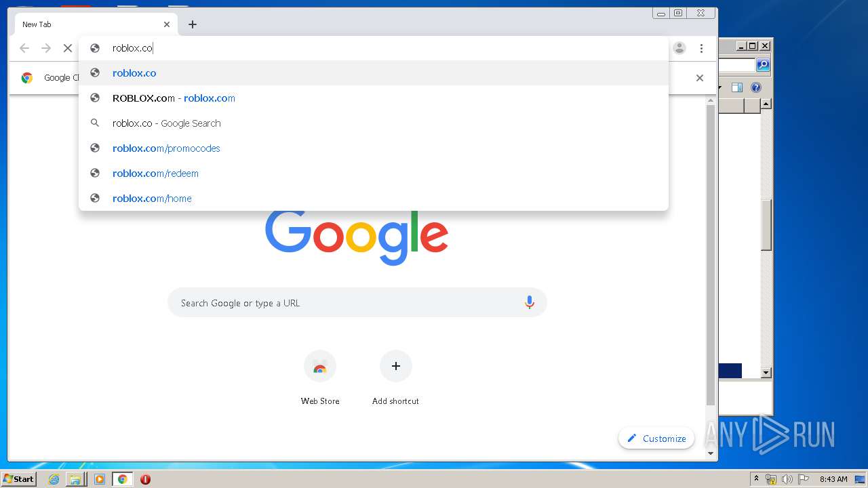Open the Web Store shortcut
The height and width of the screenshot is (488, 868).
pos(320,378)
